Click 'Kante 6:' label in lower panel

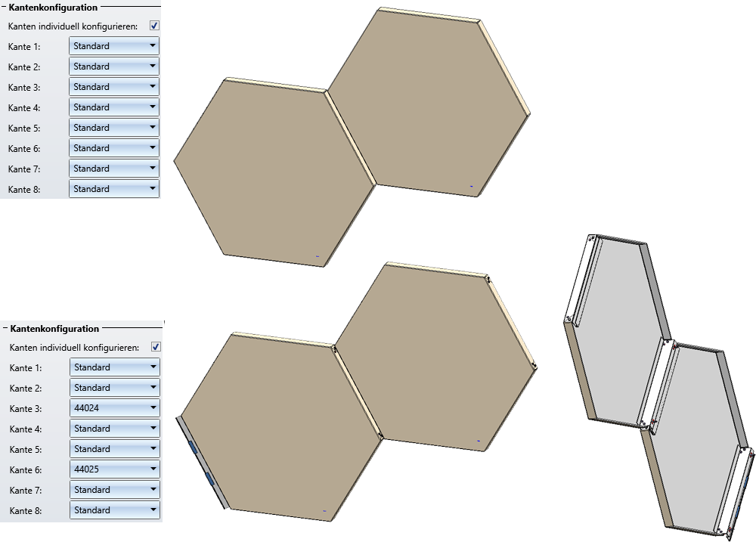(26, 470)
